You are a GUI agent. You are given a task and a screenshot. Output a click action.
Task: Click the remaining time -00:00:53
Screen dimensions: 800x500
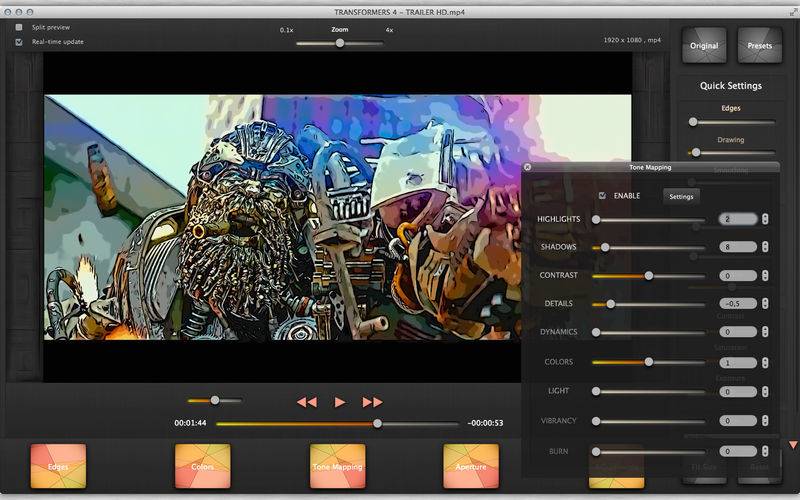[485, 423]
